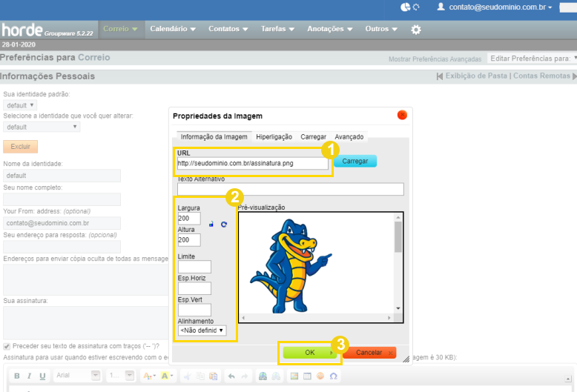Toggle bold in signature editor toolbar

16,376
